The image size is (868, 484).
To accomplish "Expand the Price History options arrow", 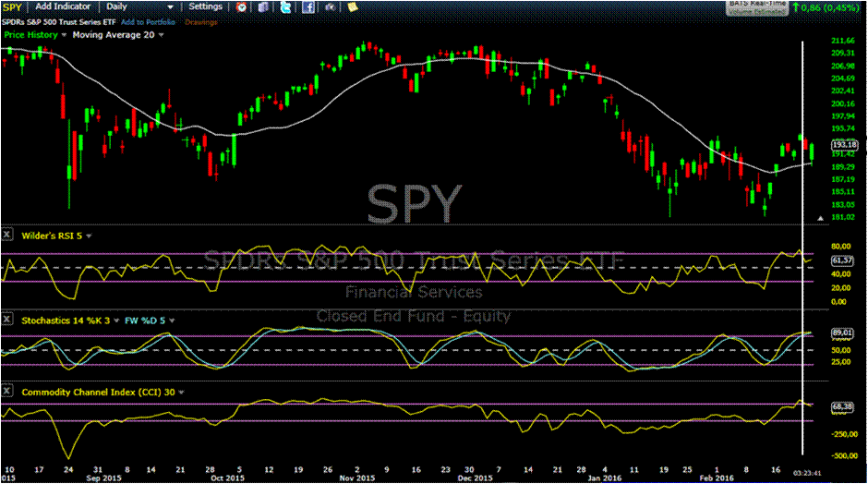I will [65, 35].
